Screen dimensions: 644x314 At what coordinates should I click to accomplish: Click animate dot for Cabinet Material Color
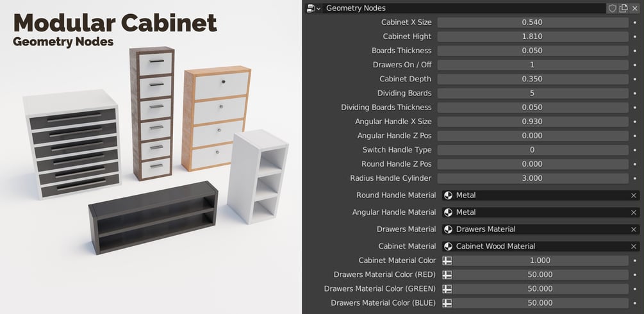click(x=635, y=261)
